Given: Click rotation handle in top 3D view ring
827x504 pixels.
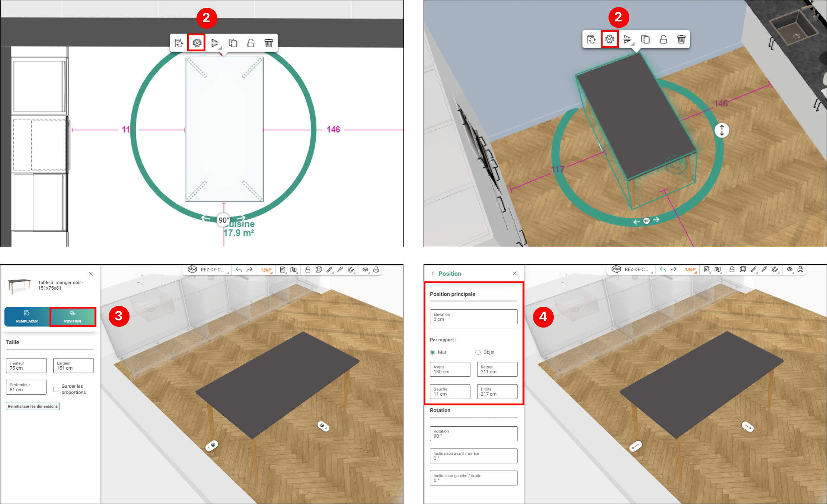Looking at the screenshot, I should [646, 221].
